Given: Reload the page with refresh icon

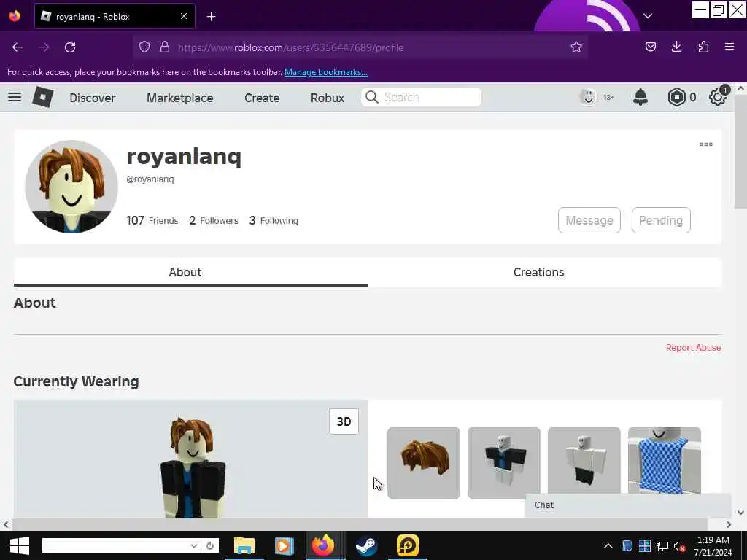Looking at the screenshot, I should [x=70, y=47].
